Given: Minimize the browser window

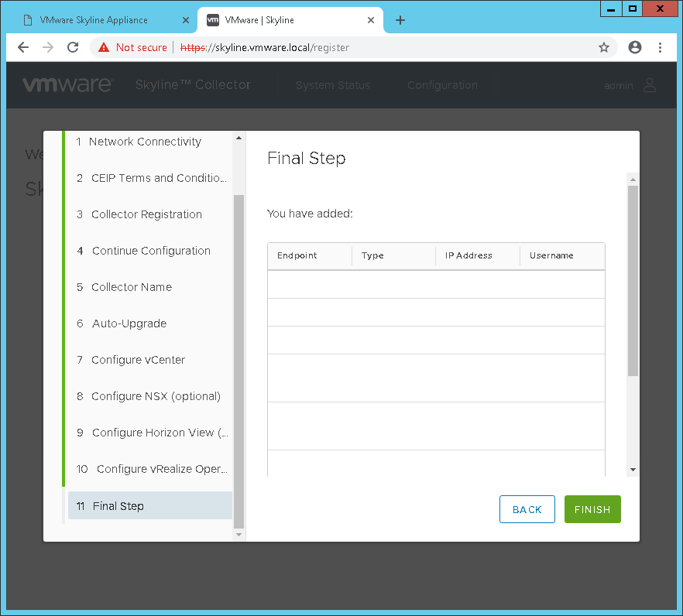Looking at the screenshot, I should [x=611, y=9].
